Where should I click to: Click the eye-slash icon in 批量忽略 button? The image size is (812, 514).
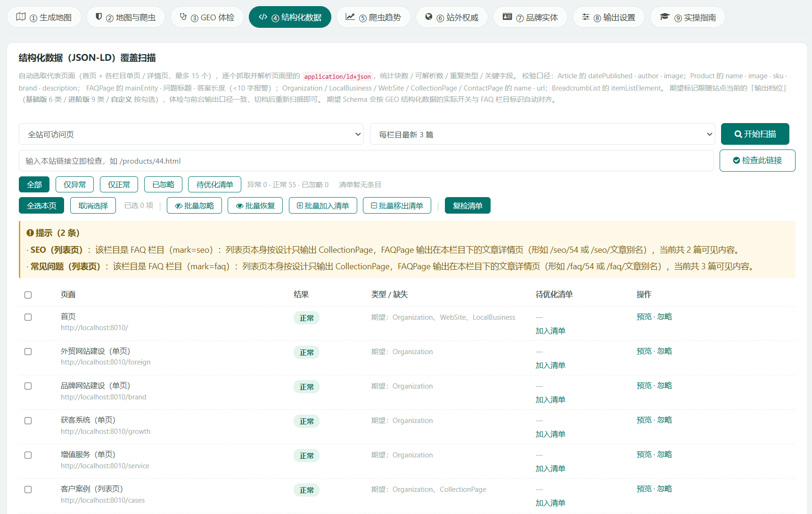coord(179,206)
